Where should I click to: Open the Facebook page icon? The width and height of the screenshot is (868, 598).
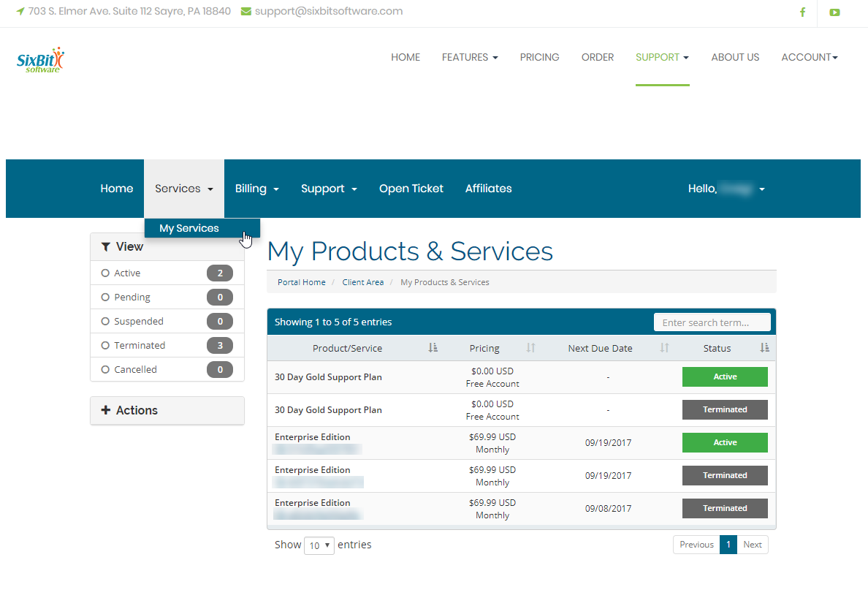pyautogui.click(x=803, y=12)
